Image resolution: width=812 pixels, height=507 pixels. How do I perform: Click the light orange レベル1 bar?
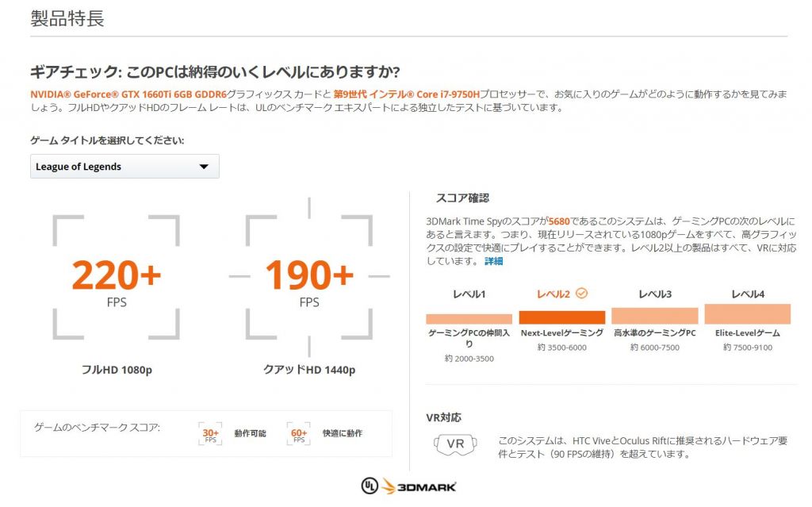469,319
